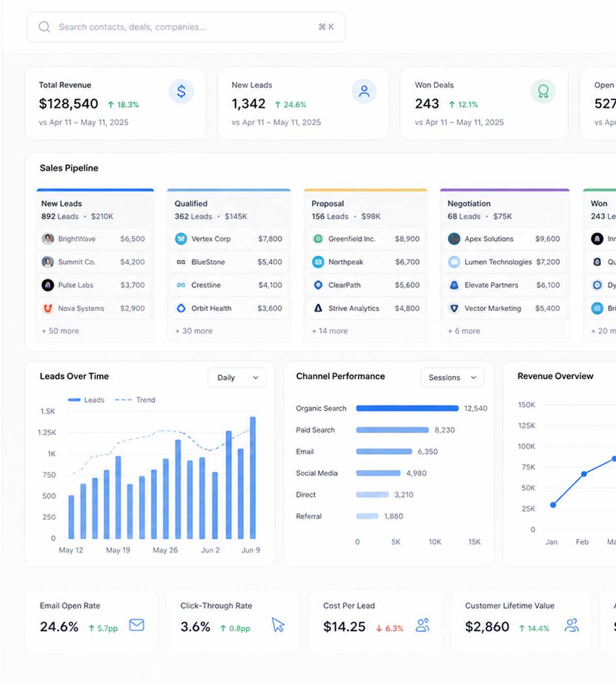Image resolution: width=616 pixels, height=682 pixels.
Task: Toggle the Trend legend item in chart
Action: click(x=135, y=400)
